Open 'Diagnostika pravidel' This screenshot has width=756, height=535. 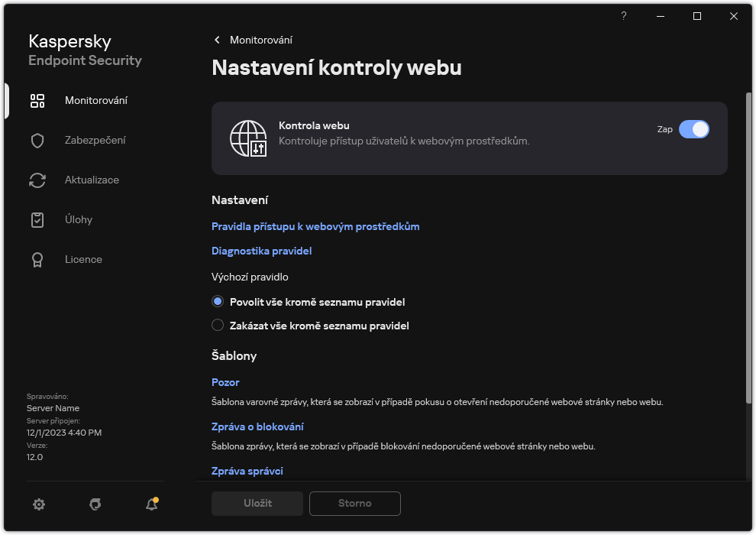261,251
